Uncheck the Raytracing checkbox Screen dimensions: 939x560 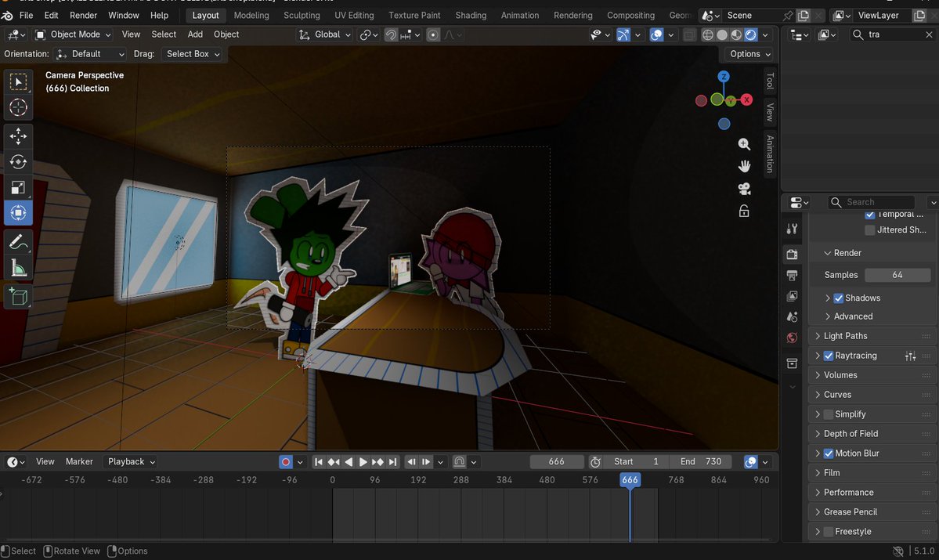click(x=829, y=356)
